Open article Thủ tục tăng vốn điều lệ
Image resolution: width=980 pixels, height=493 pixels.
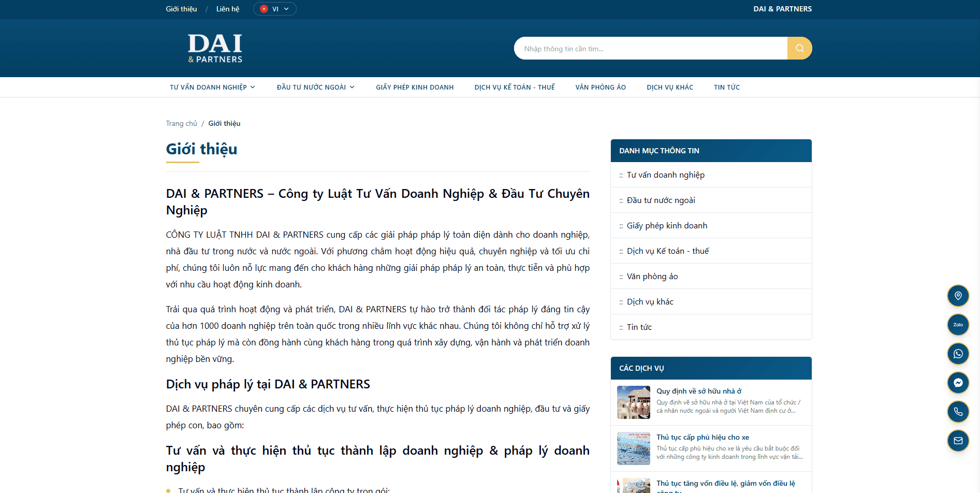coord(726,486)
